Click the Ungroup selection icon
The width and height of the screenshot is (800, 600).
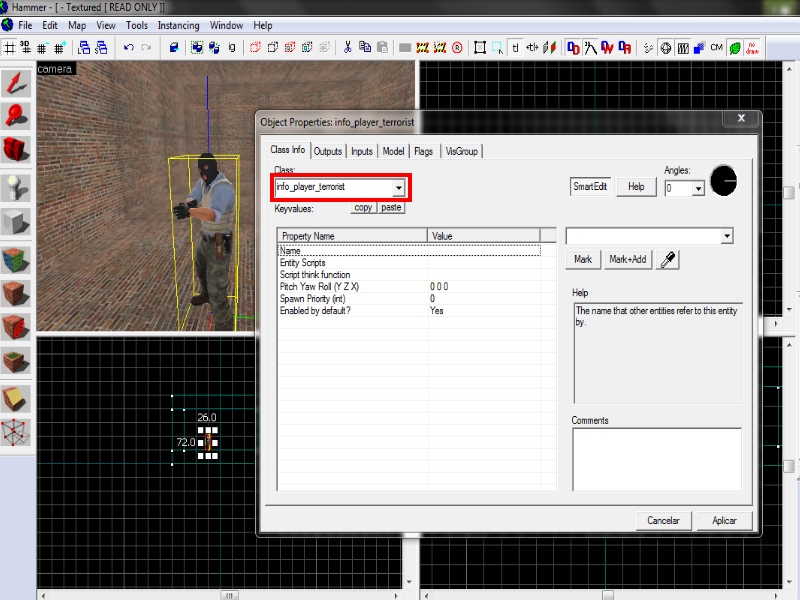point(214,48)
